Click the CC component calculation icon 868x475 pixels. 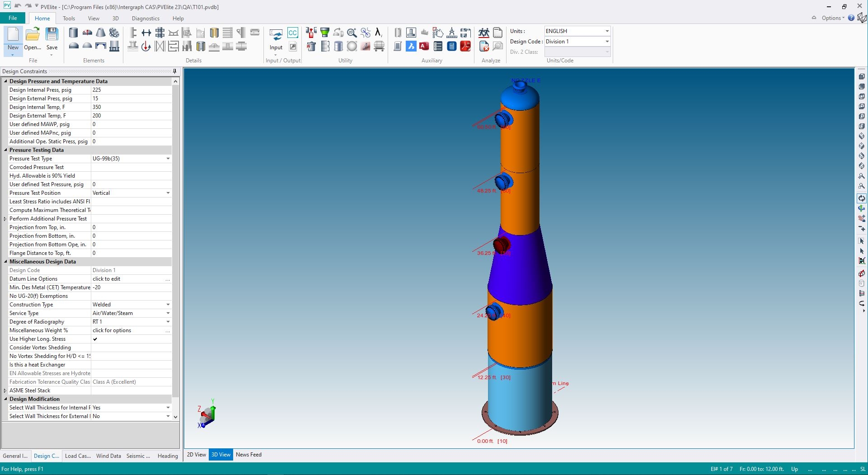point(293,33)
